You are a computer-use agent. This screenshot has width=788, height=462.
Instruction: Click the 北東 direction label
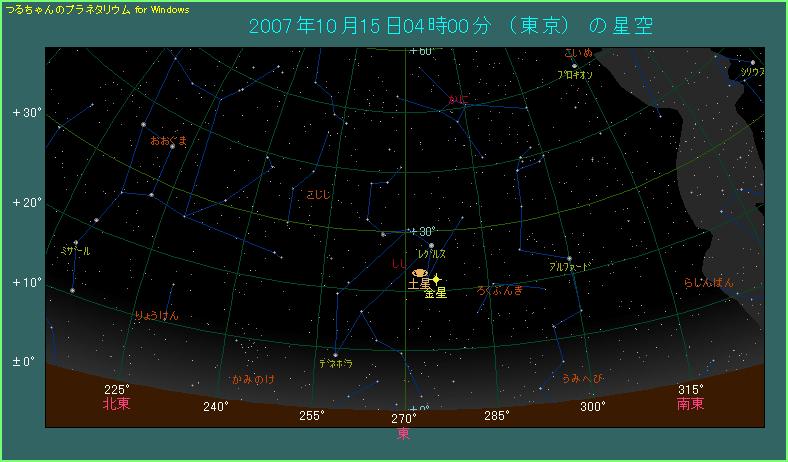point(118,404)
